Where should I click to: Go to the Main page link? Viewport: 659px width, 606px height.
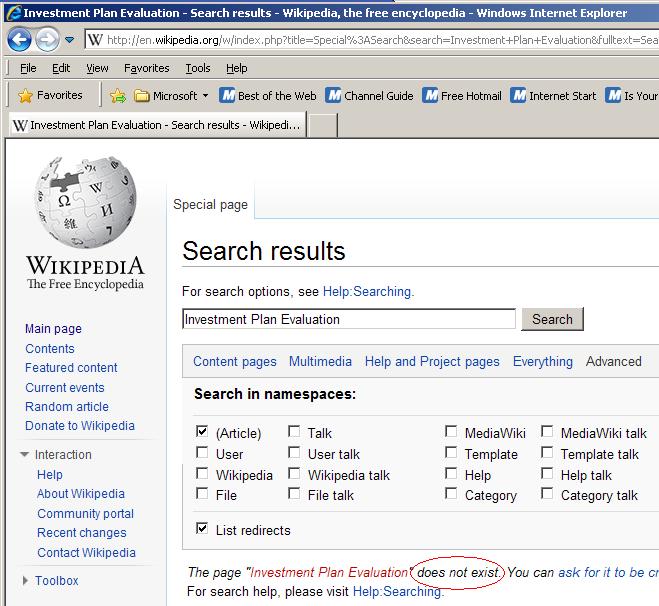click(53, 329)
